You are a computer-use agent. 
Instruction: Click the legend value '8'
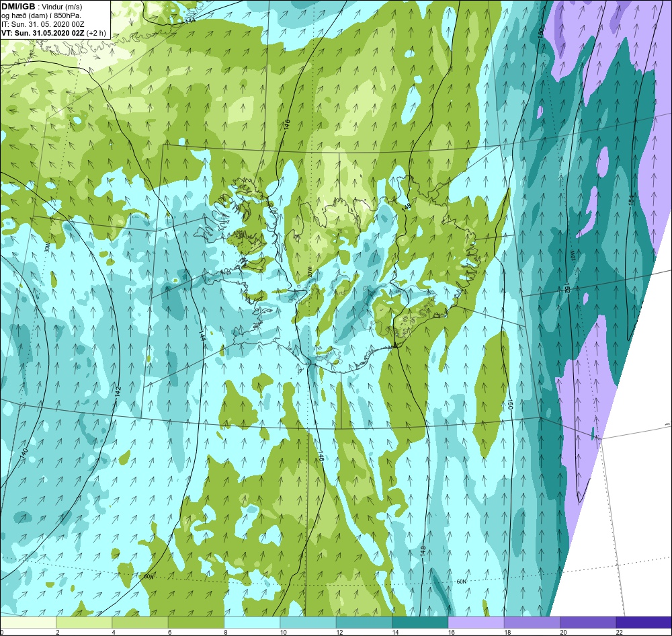[225, 632]
